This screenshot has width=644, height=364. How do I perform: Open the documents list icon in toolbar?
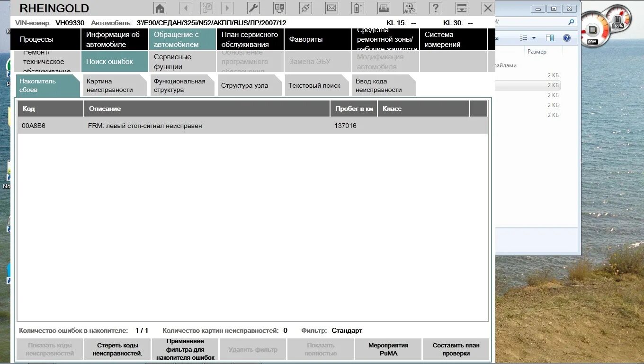(206, 8)
